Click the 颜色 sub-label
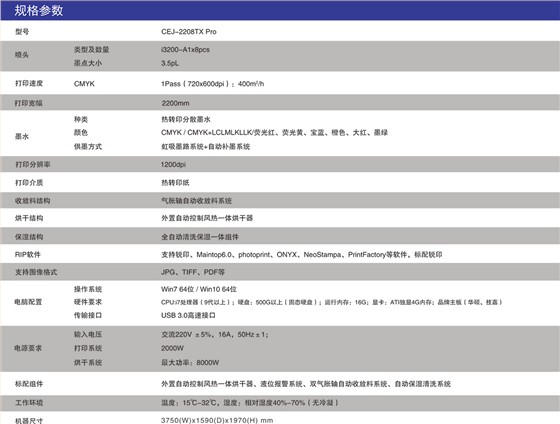Image resolution: width=560 pixels, height=424 pixels. 81,133
